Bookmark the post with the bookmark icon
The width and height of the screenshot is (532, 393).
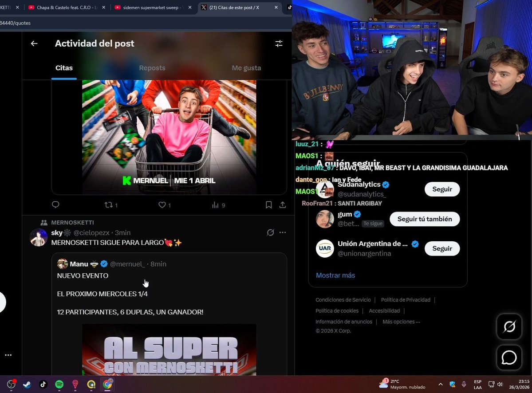pos(268,204)
